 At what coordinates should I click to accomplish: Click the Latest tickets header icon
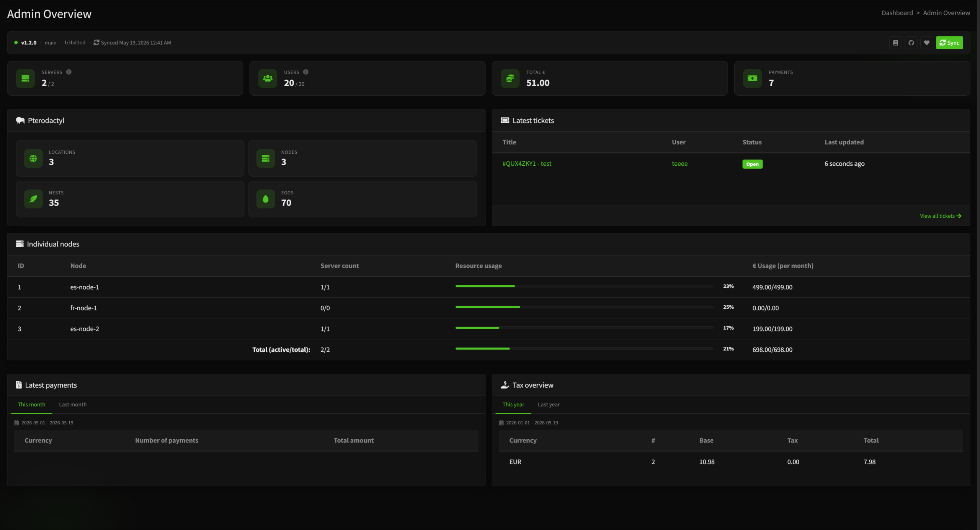click(x=505, y=121)
